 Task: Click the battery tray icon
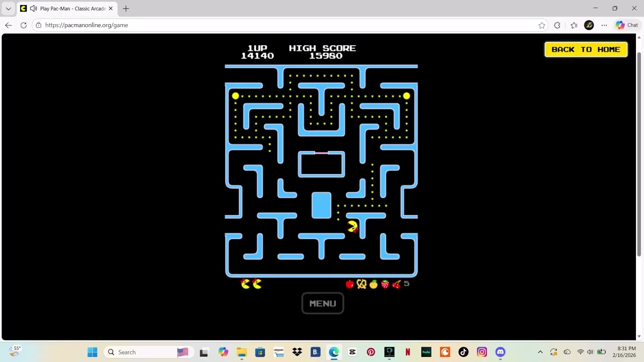(601, 352)
